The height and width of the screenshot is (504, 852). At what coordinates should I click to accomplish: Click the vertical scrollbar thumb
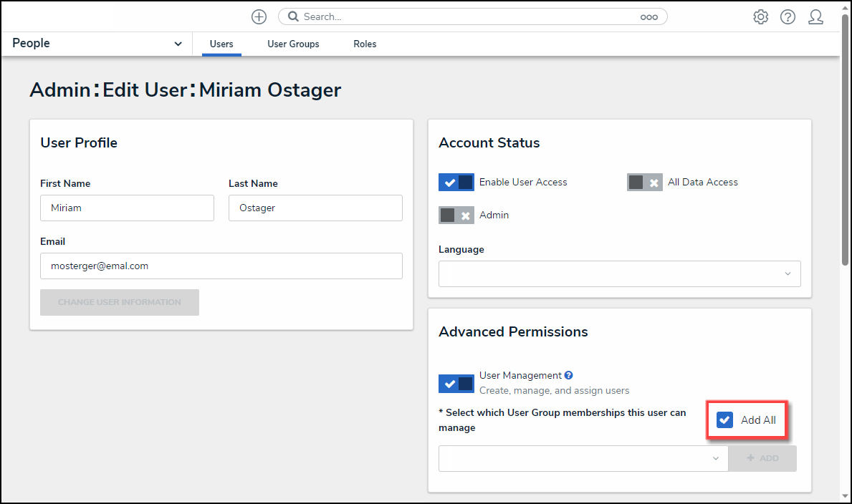tap(845, 140)
